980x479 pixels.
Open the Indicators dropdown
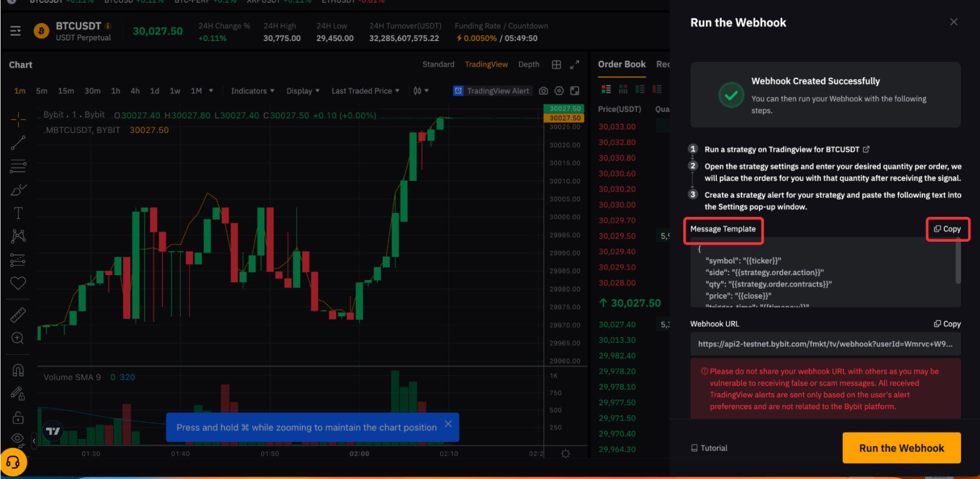pos(252,91)
